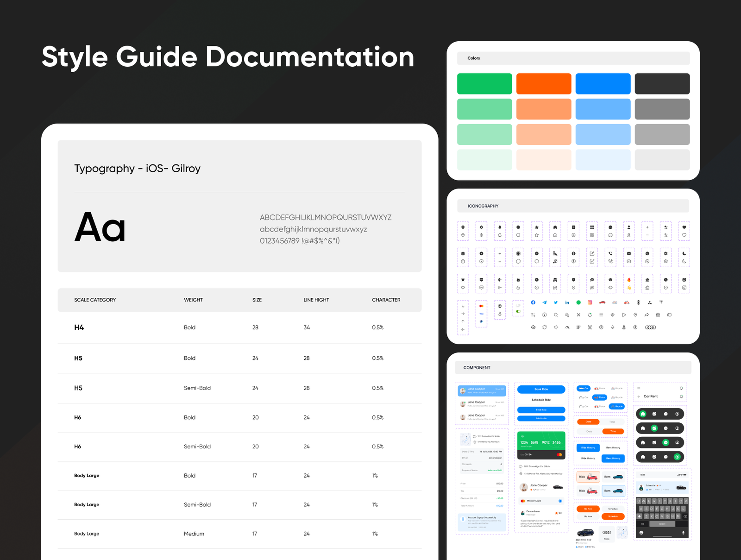The width and height of the screenshot is (741, 560).
Task: Click the gray disabled toggle switch
Action: click(518, 305)
